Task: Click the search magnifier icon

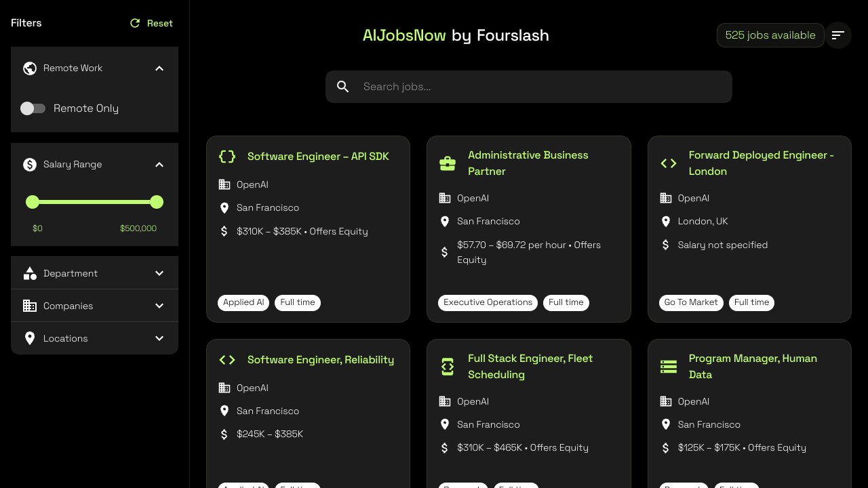Action: coord(342,86)
